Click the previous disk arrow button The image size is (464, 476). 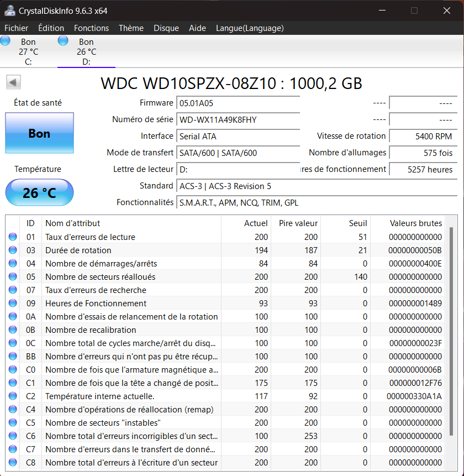tap(13, 82)
